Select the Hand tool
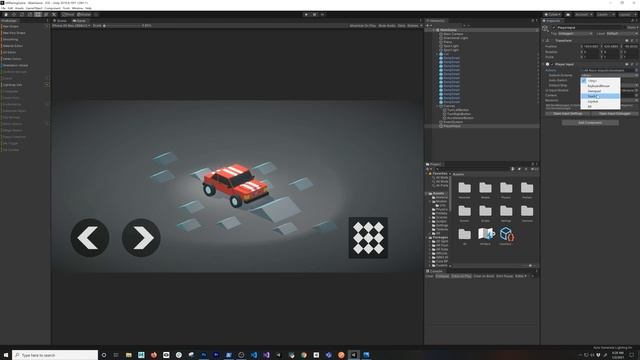Screen dimensions: 640x360 pyautogui.click(x=6, y=14)
